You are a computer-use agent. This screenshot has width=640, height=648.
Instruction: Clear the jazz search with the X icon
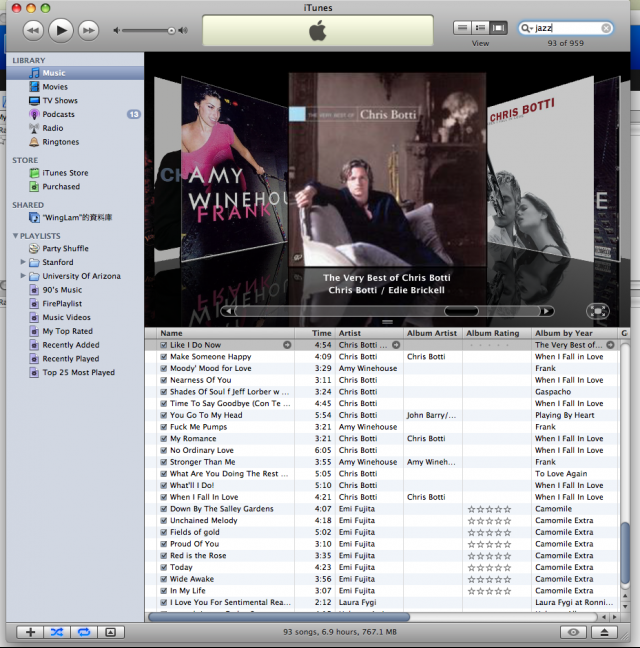coord(606,28)
